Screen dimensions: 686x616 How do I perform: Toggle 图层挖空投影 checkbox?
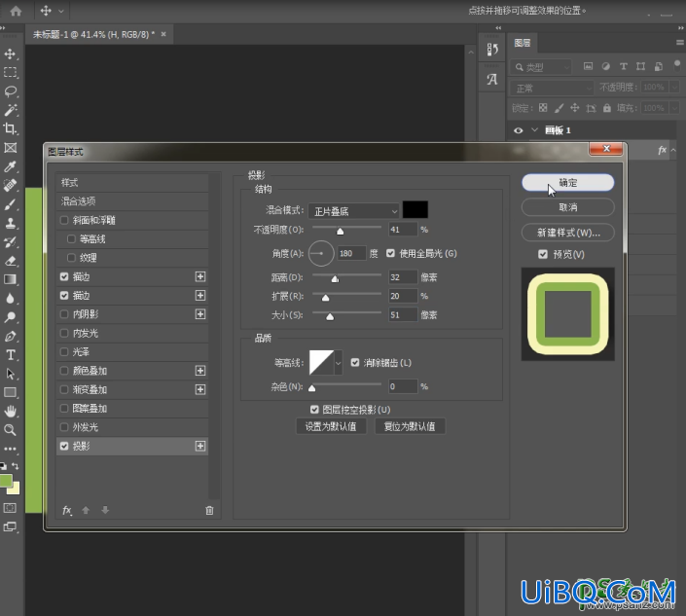pyautogui.click(x=314, y=410)
